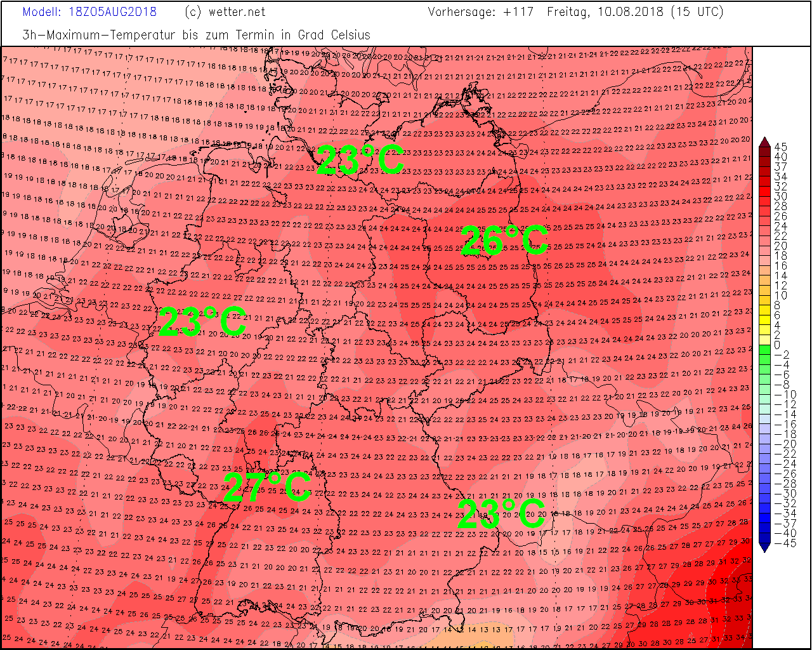Click the green 26°C label in eastern Germany

504,241
